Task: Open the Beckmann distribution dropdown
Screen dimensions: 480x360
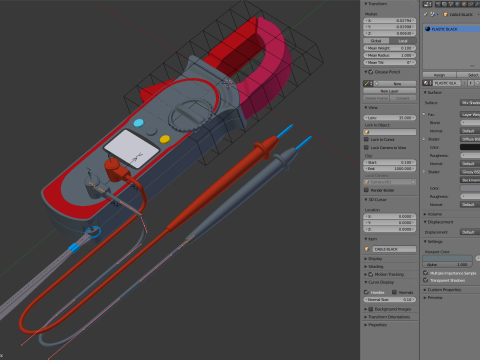Action: (x=470, y=180)
